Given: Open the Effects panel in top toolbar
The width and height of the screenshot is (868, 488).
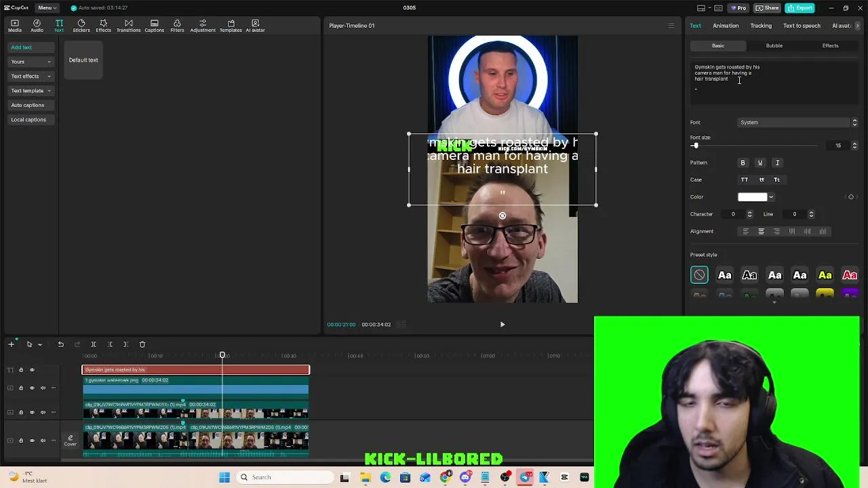Looking at the screenshot, I should point(103,26).
